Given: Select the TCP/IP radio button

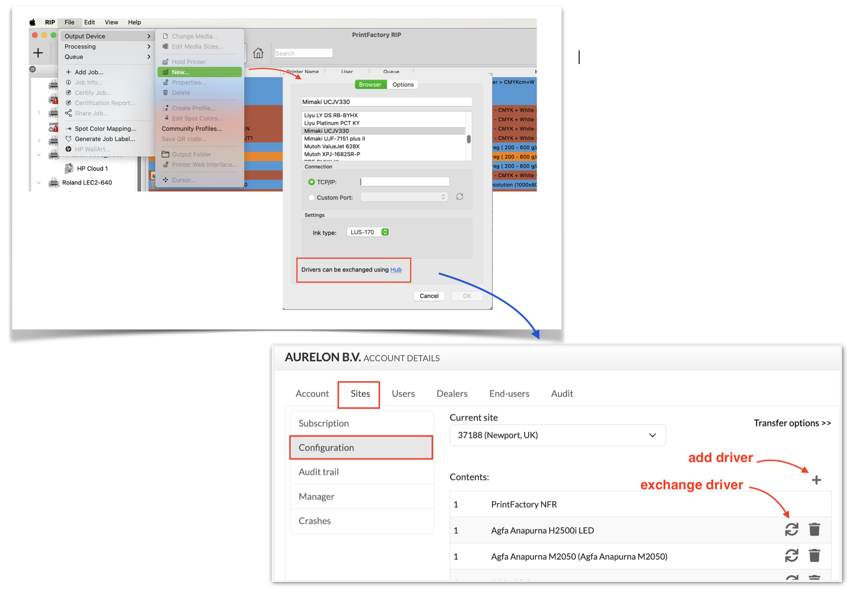Looking at the screenshot, I should 312,182.
